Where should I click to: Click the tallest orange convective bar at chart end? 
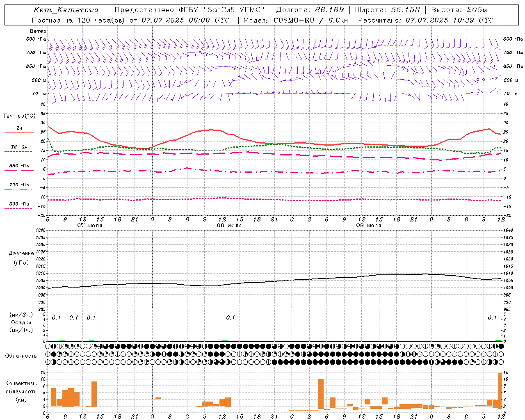[x=500, y=390]
